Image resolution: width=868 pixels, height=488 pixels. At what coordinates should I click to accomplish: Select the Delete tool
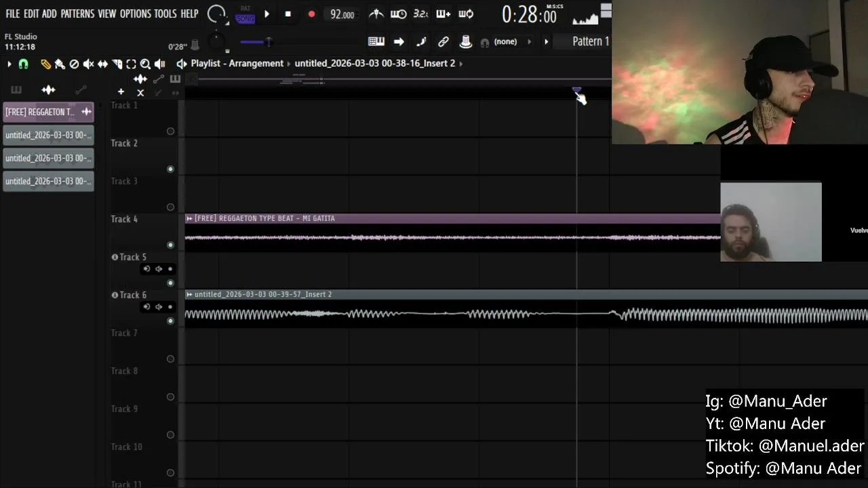click(74, 64)
